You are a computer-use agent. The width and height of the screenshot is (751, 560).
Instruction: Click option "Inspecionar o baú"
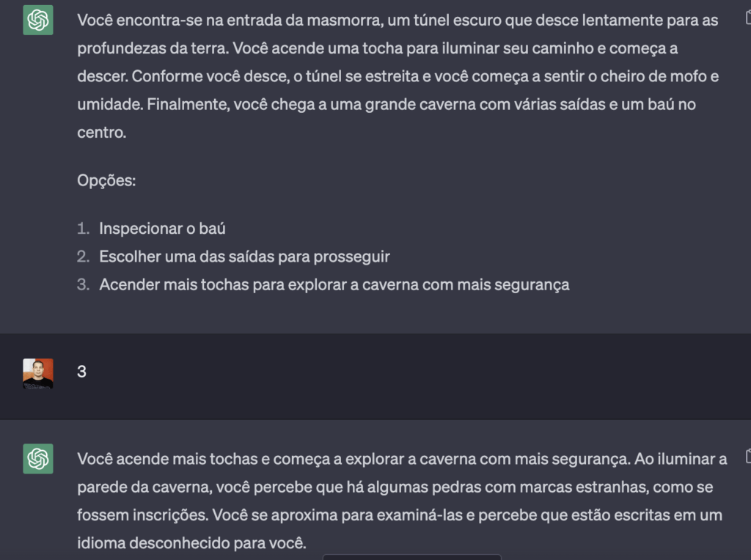162,229
